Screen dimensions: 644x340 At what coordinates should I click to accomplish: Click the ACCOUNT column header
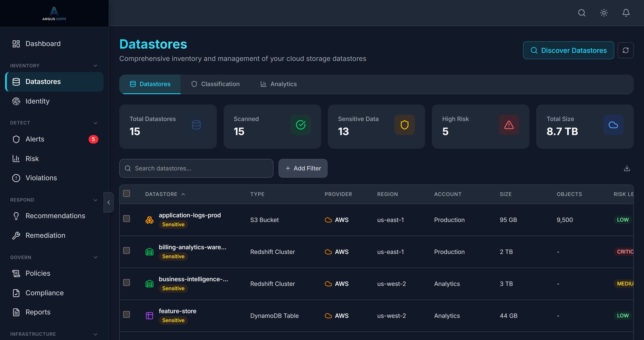point(448,194)
